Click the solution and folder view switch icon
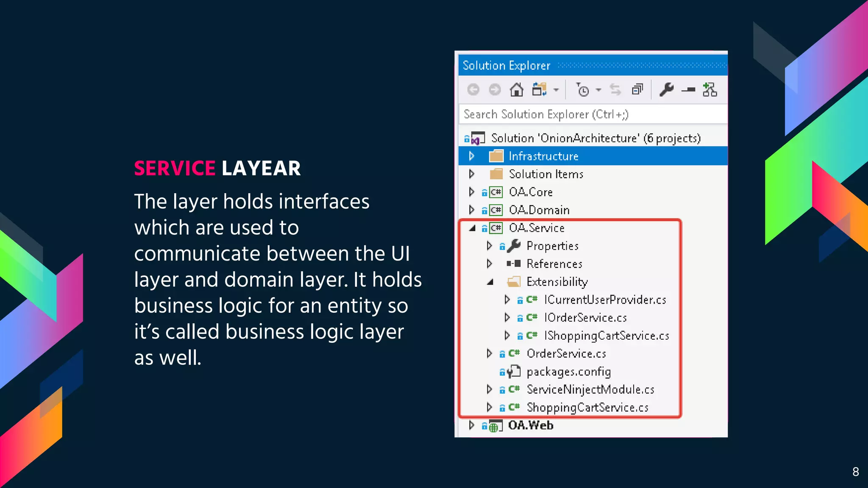 point(539,90)
